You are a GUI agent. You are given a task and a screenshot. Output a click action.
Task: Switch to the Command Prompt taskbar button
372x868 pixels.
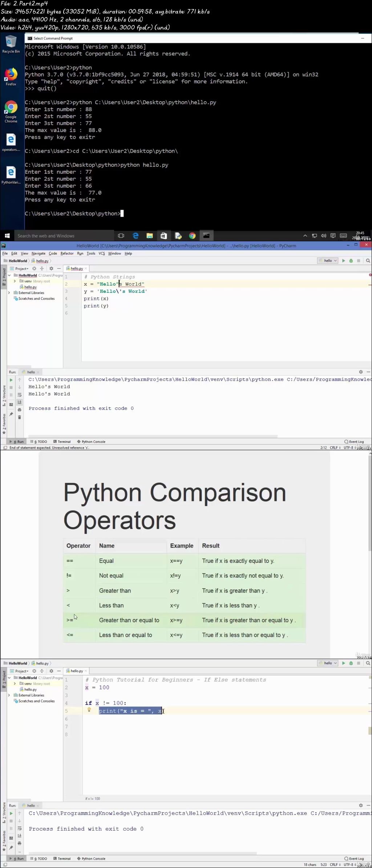tap(206, 235)
